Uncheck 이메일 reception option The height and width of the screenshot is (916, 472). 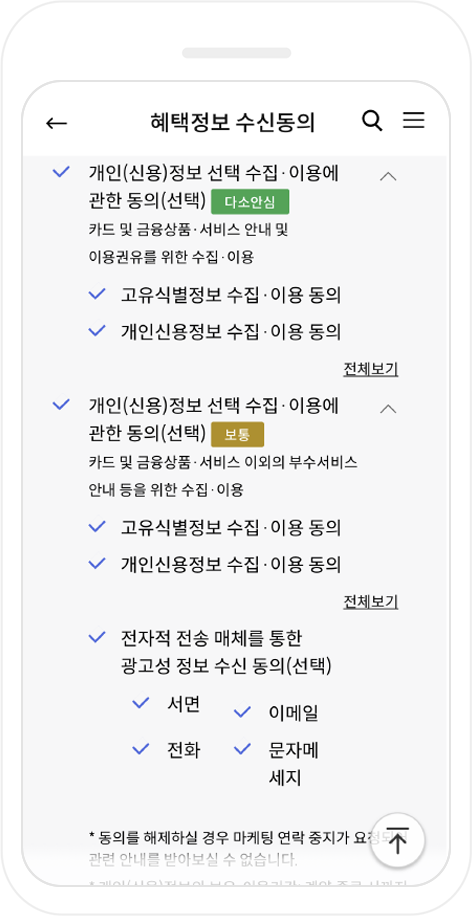pyautogui.click(x=242, y=712)
